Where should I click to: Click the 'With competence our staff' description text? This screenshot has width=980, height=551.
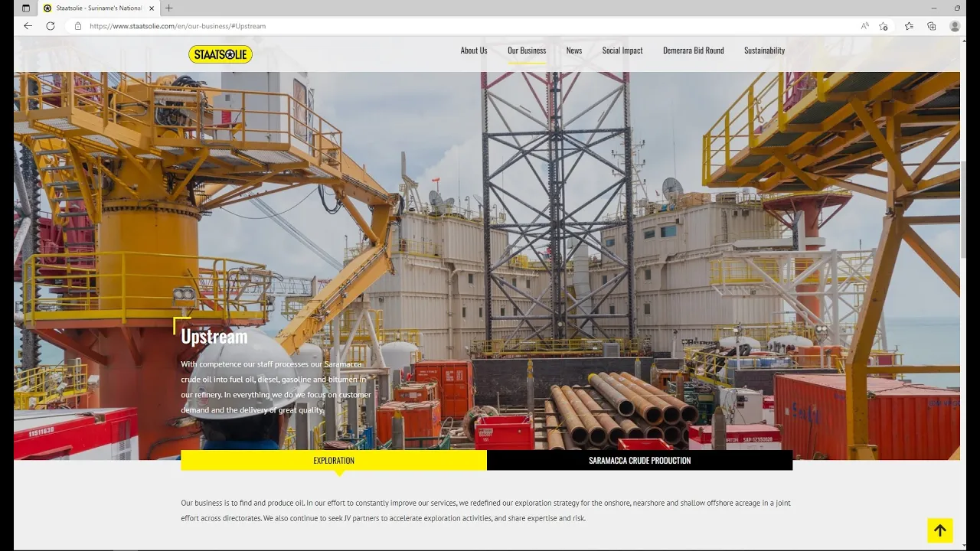[276, 386]
